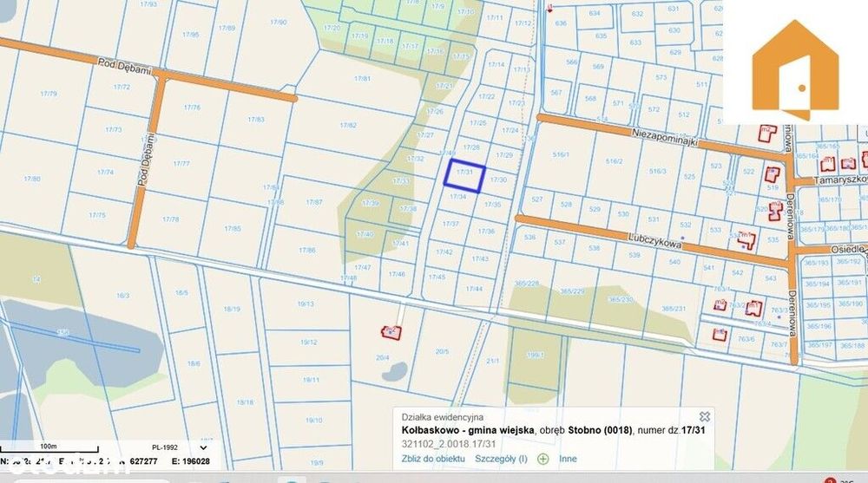The image size is (868, 483).
Task: Click parcel label 21/1
Action: pyautogui.click(x=493, y=361)
